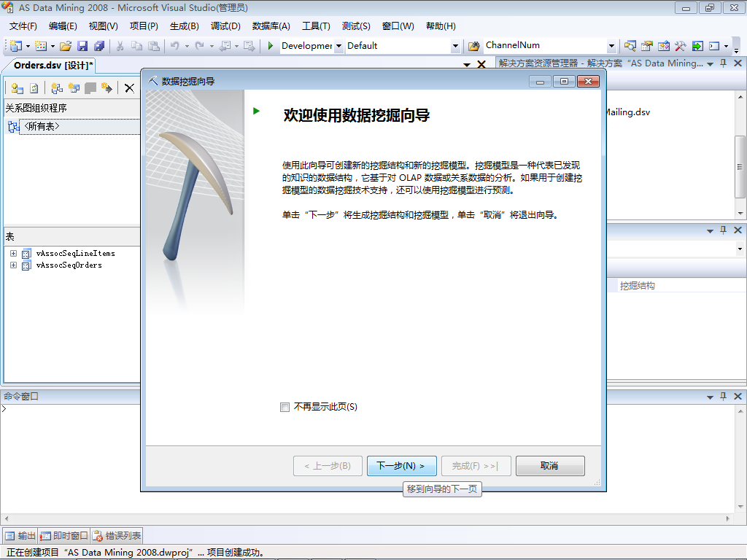The image size is (747, 560).
Task: Select <所有表> diagram in organizer
Action: (42, 126)
